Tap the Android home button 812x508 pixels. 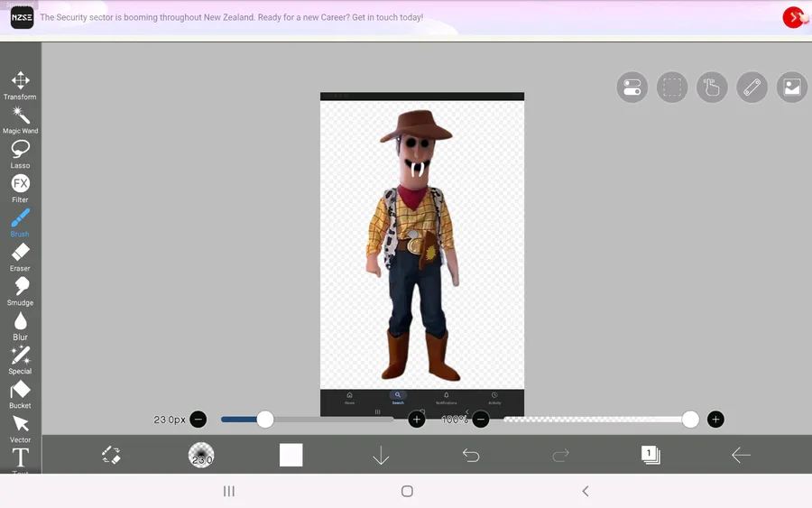pos(407,491)
